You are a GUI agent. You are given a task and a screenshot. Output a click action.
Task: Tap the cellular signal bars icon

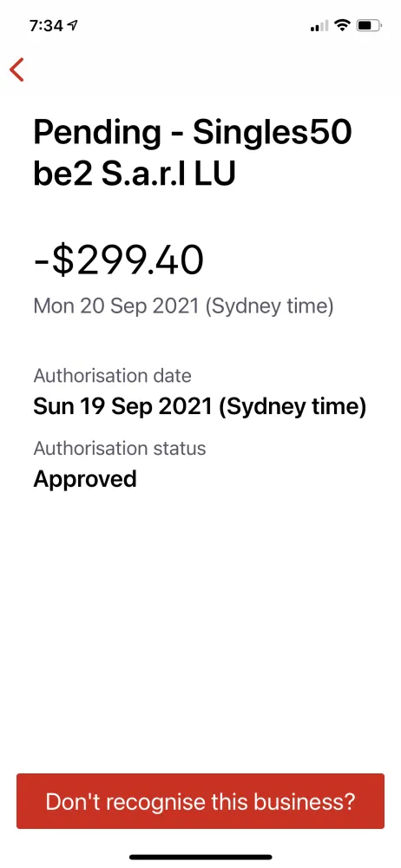(319, 25)
